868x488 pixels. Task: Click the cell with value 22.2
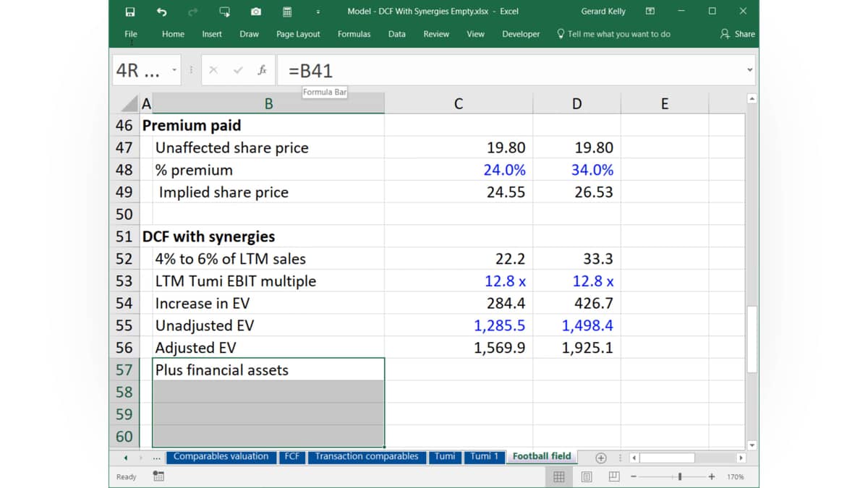[x=459, y=259]
